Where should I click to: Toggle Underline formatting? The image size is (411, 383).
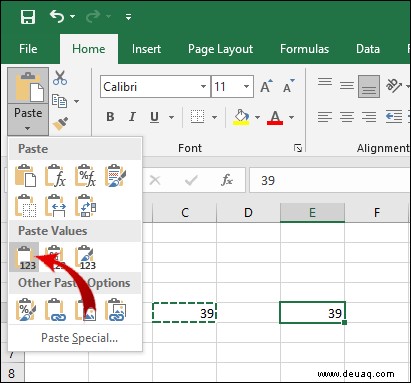(x=154, y=117)
